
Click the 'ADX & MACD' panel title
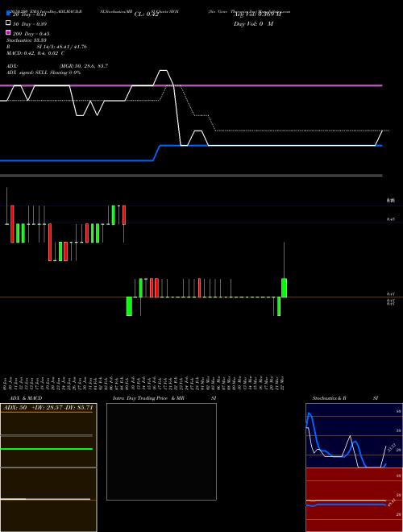tap(26, 398)
